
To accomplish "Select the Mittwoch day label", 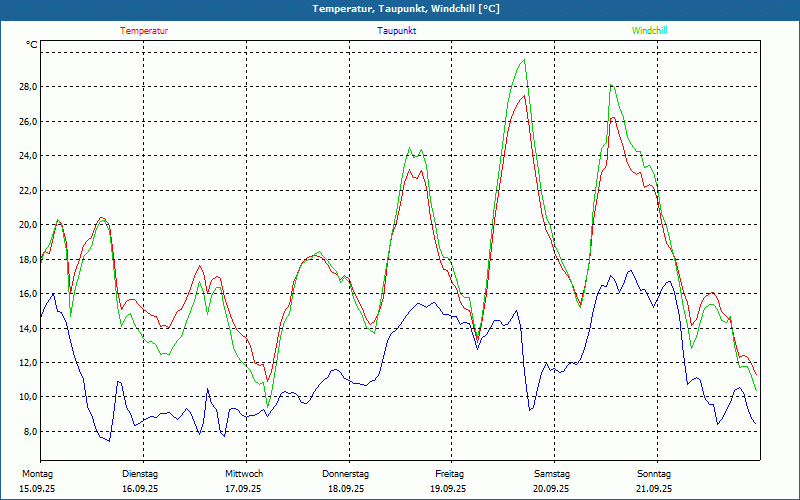I will [x=243, y=474].
